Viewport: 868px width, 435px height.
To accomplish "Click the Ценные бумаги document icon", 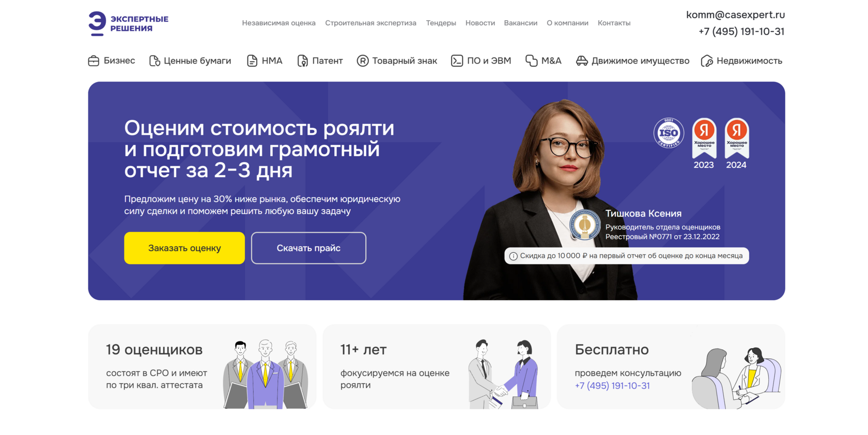I will coord(154,61).
